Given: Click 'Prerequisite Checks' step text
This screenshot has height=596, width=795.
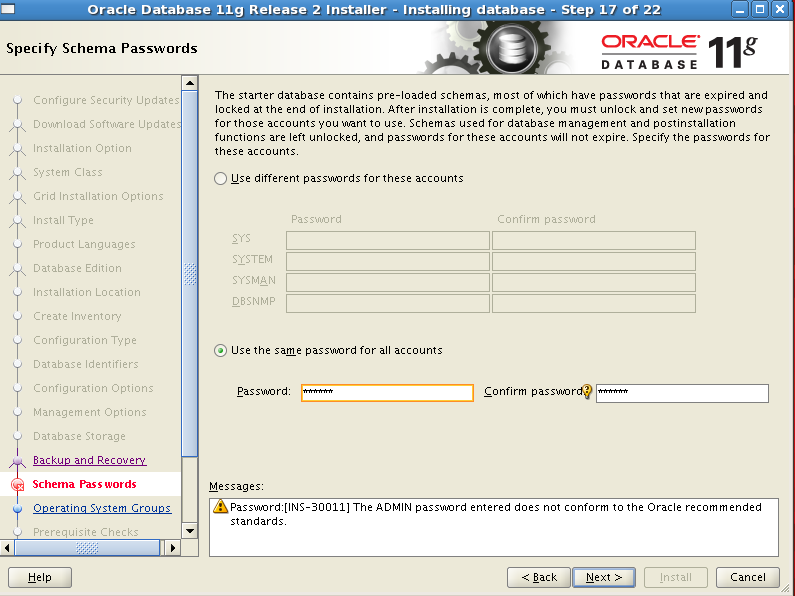Looking at the screenshot, I should pos(86,532).
